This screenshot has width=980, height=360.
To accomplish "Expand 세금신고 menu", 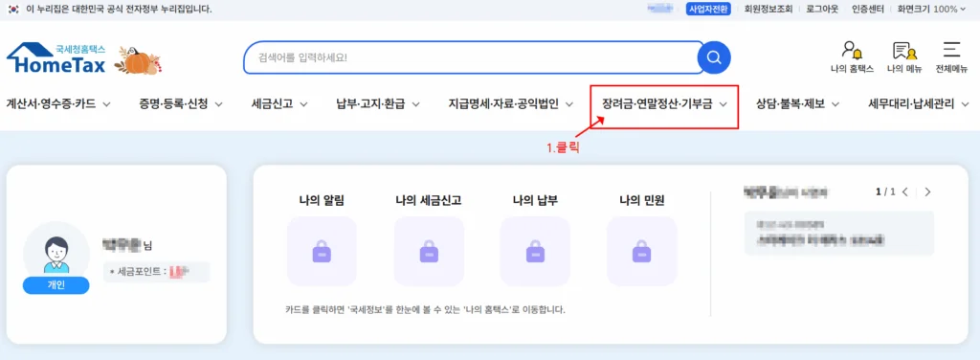I will click(279, 104).
